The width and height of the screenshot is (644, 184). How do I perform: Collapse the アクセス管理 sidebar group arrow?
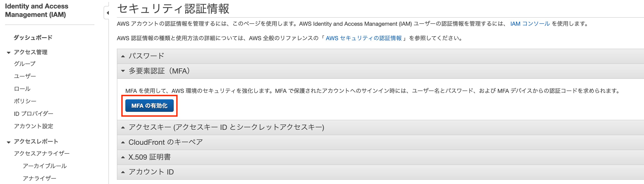click(x=8, y=52)
